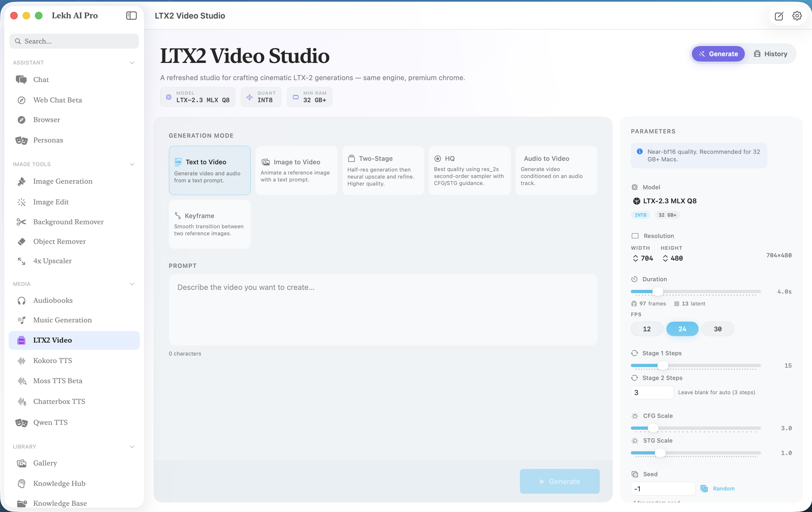
Task: Toggle the sidebar panel icon
Action: [x=131, y=16]
